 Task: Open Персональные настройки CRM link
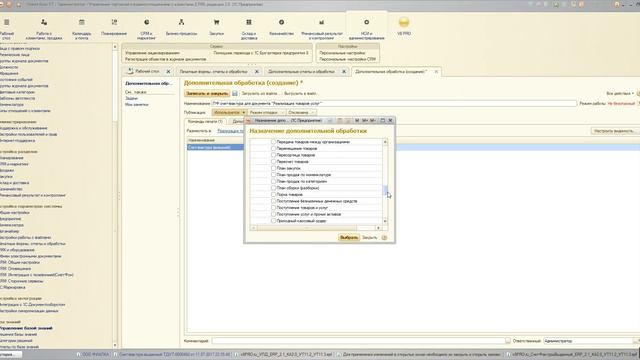pyautogui.click(x=347, y=59)
